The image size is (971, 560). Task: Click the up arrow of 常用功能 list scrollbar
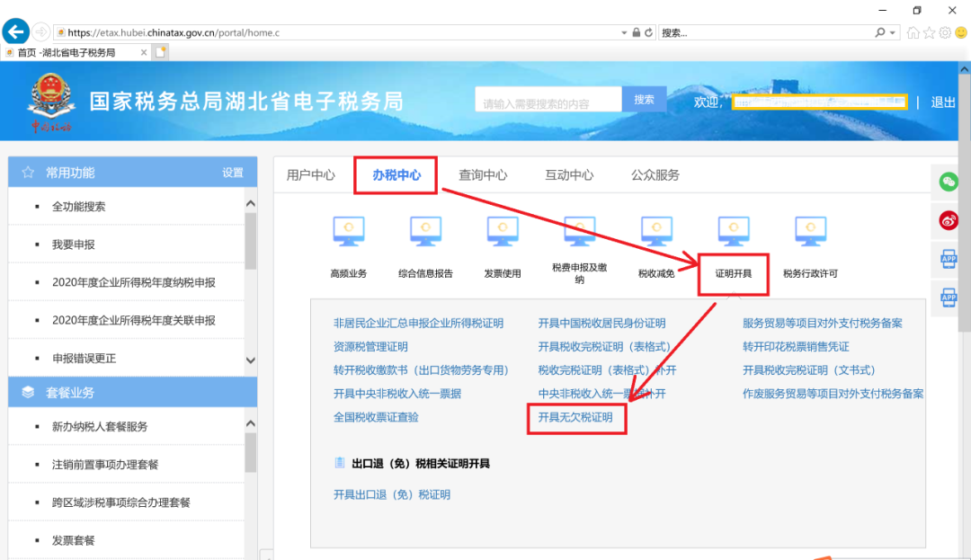[251, 203]
